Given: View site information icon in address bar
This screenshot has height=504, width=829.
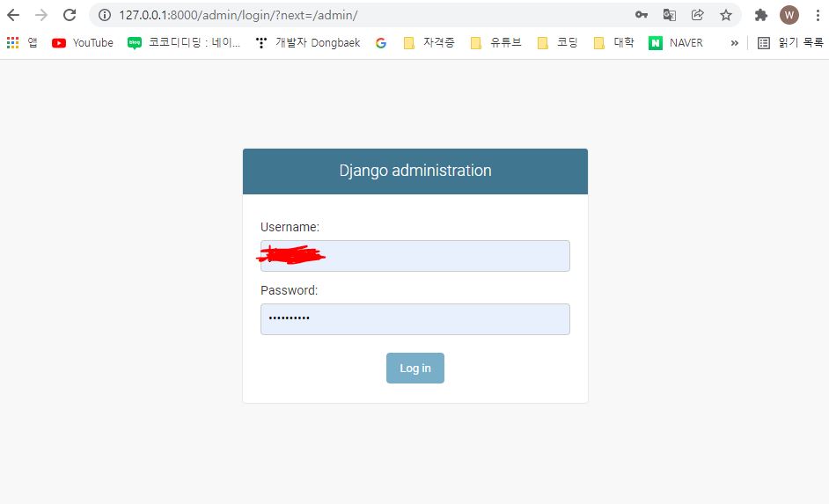Looking at the screenshot, I should (105, 15).
